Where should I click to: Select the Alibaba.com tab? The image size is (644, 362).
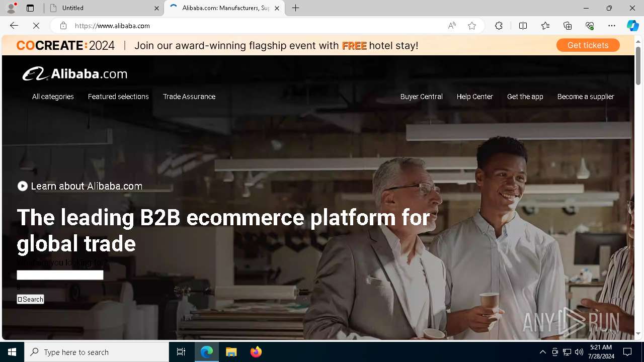[224, 8]
